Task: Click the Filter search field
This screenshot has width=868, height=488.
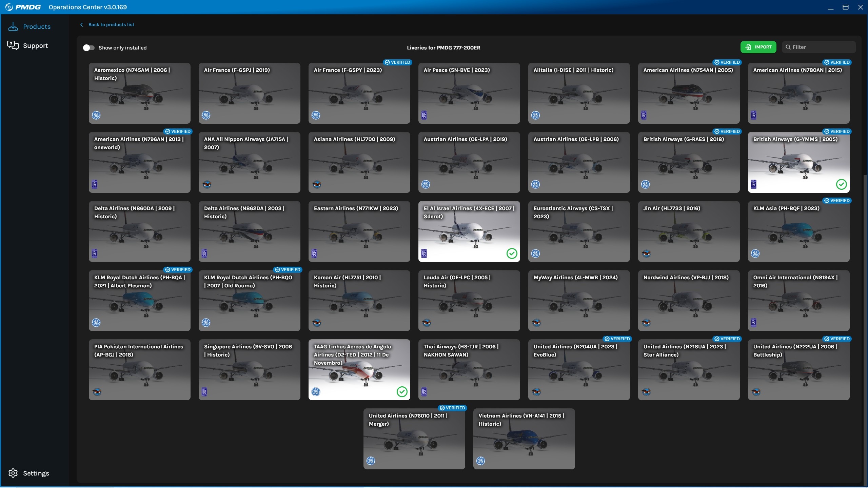Action: [819, 47]
